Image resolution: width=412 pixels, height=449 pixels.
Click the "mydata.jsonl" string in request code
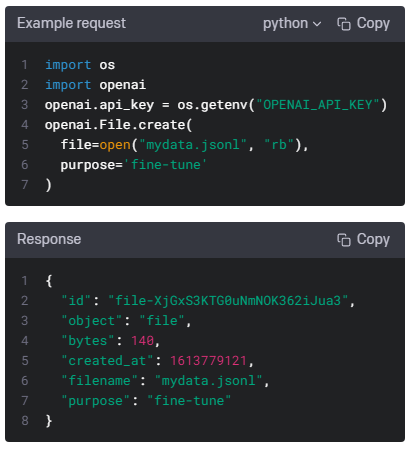click(x=193, y=145)
